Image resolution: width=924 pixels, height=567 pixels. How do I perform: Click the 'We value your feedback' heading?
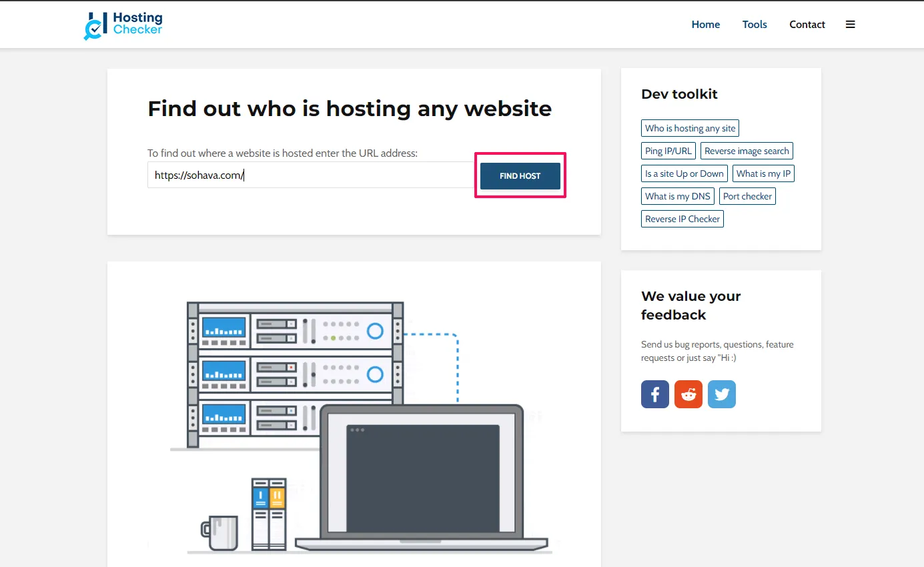[x=691, y=306]
